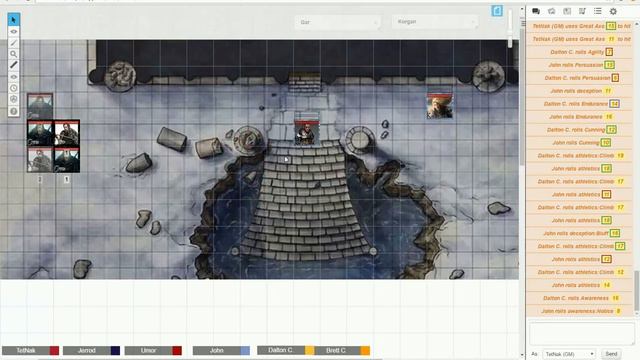
Task: Select the Brett C player name bar
Action: (336, 350)
